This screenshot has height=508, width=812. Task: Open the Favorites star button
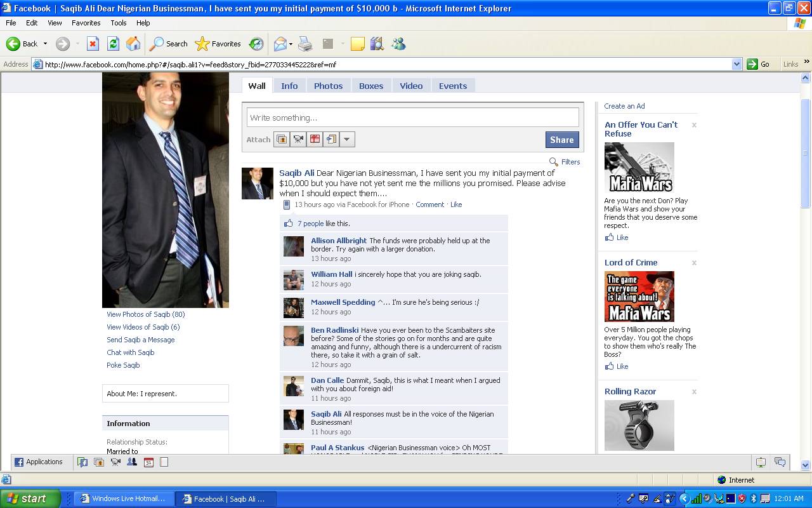pos(218,44)
